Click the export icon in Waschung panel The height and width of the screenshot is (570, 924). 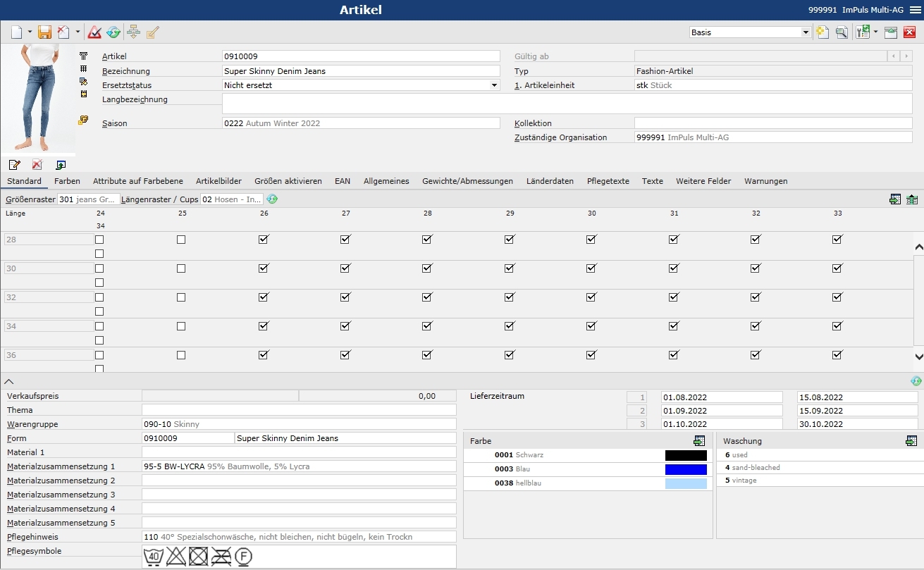(911, 441)
